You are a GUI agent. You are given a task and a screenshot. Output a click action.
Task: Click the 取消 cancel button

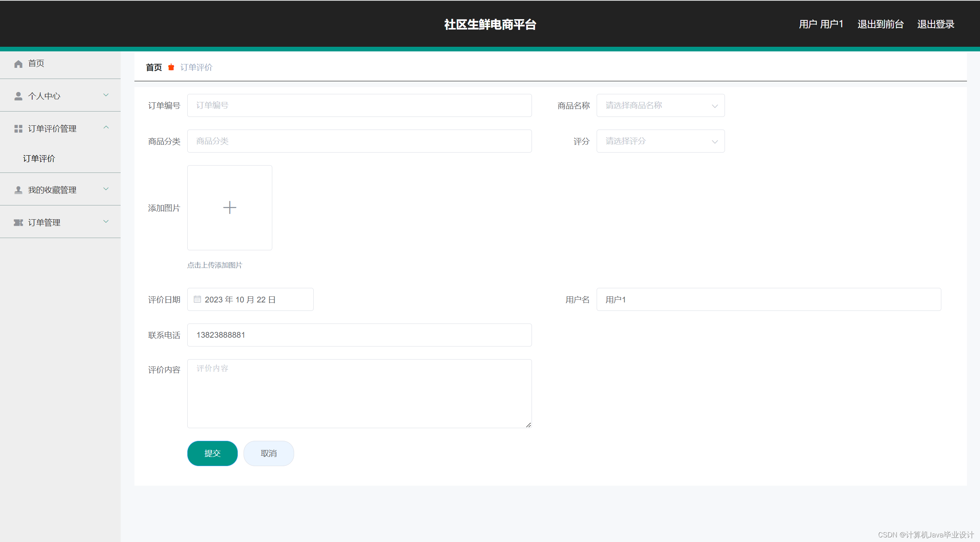[x=268, y=453]
